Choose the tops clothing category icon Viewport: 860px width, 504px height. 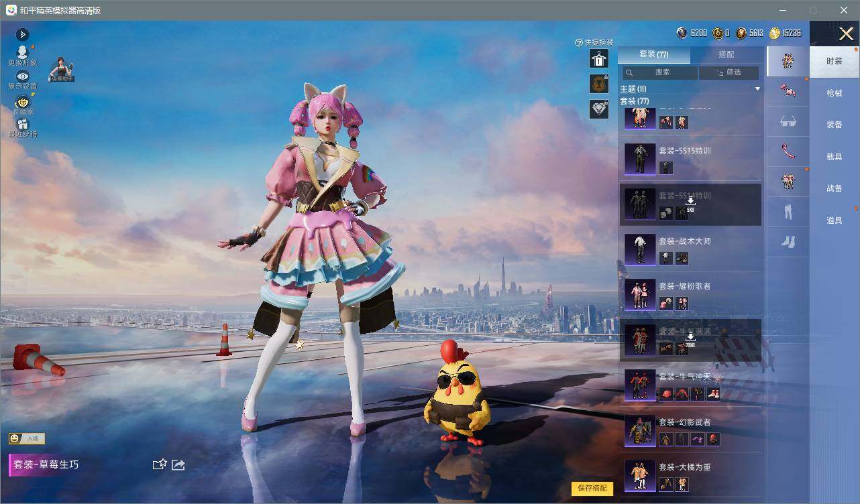[788, 182]
